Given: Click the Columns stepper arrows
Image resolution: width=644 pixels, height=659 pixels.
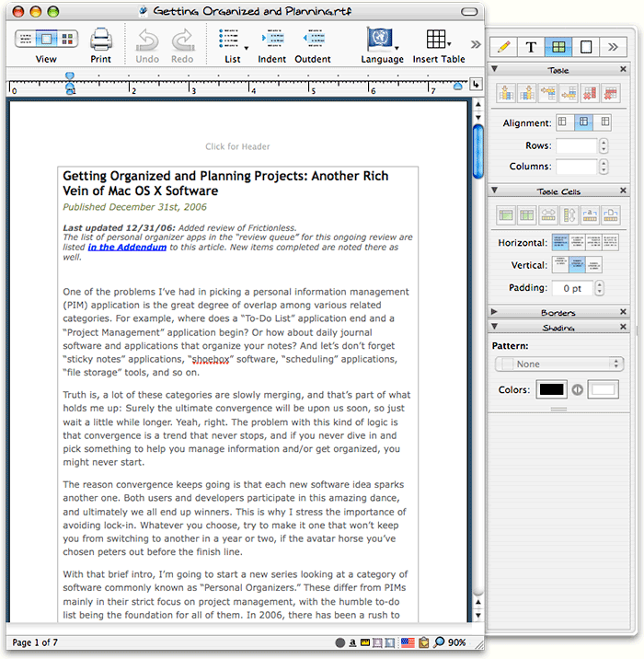Looking at the screenshot, I should 604,167.
